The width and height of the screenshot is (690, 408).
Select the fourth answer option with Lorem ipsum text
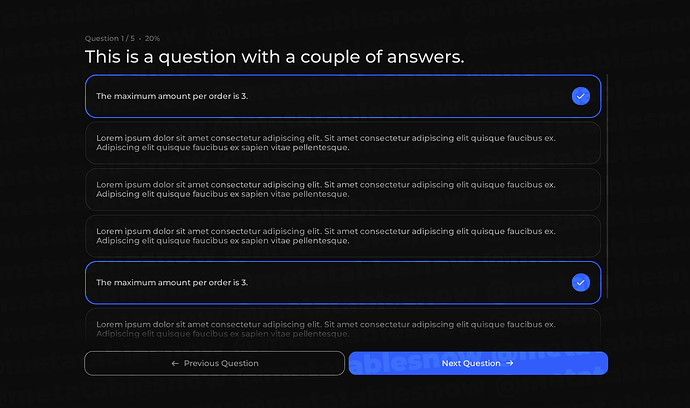coord(343,236)
